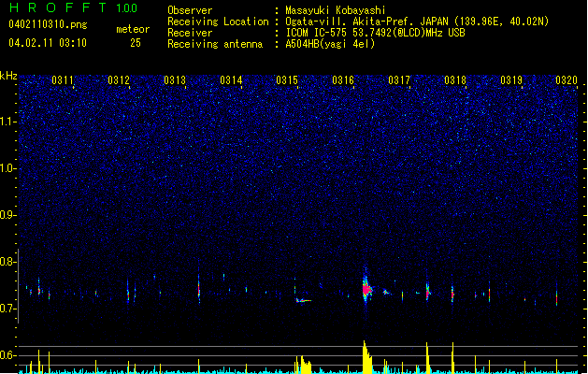Image resolution: width=588 pixels, height=374 pixels.
Task: Click the 0316 time marker
Action: point(343,80)
